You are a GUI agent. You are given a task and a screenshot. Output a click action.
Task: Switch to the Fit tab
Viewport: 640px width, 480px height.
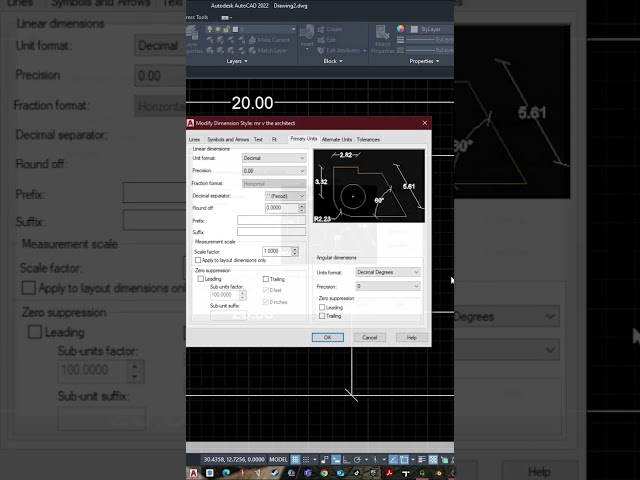(274, 140)
